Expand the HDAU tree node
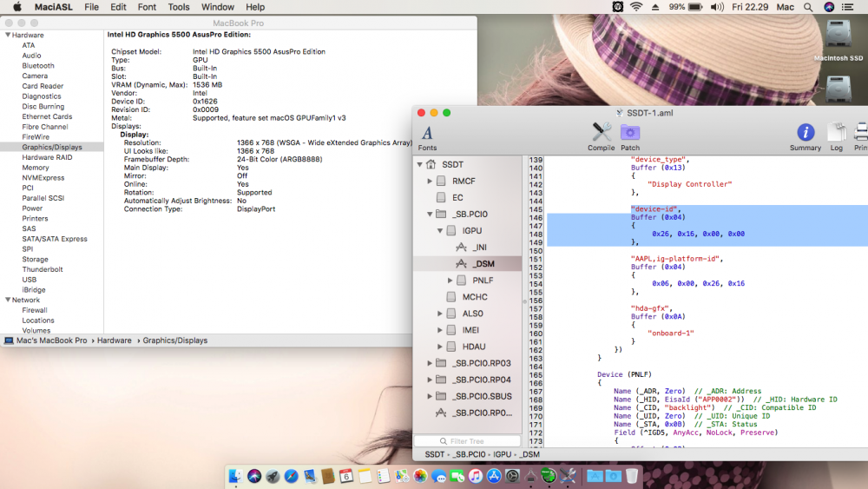Screen dimensions: 868x489 [x=439, y=347]
